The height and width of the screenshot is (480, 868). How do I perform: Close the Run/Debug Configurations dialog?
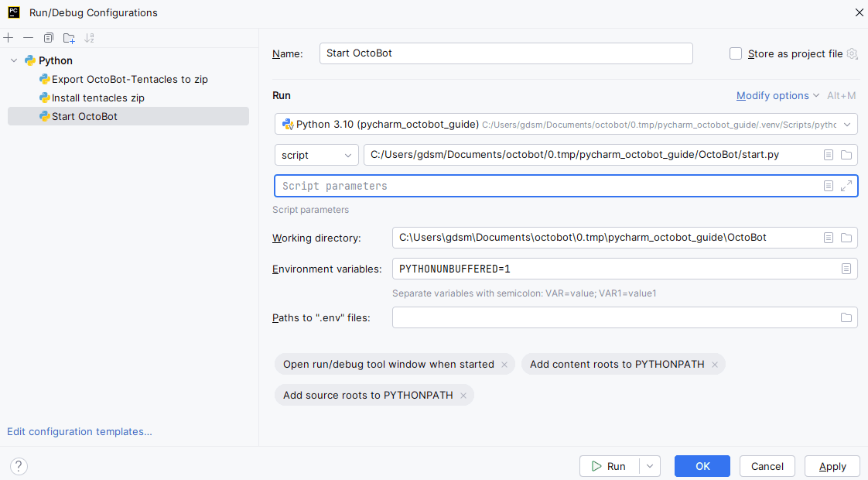click(x=859, y=12)
